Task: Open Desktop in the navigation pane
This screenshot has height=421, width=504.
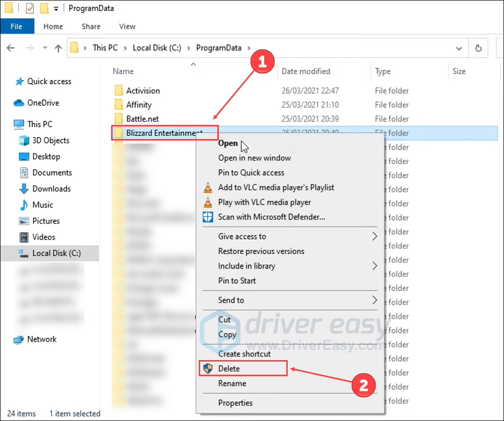Action: (46, 157)
